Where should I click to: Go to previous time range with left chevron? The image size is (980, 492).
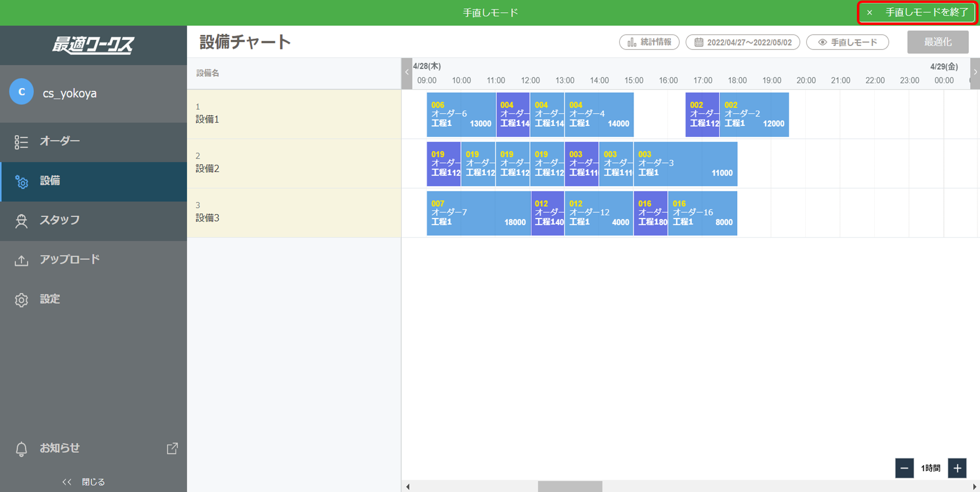pos(407,73)
